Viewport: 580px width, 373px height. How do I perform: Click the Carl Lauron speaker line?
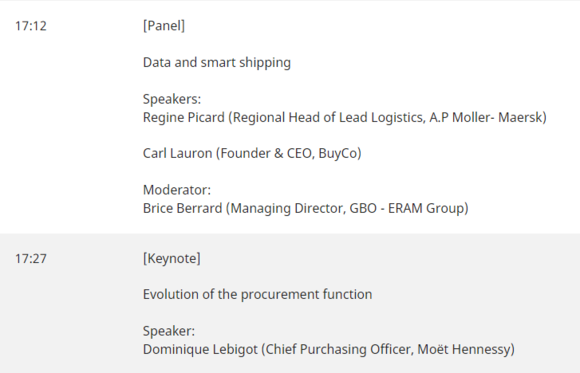click(x=252, y=154)
